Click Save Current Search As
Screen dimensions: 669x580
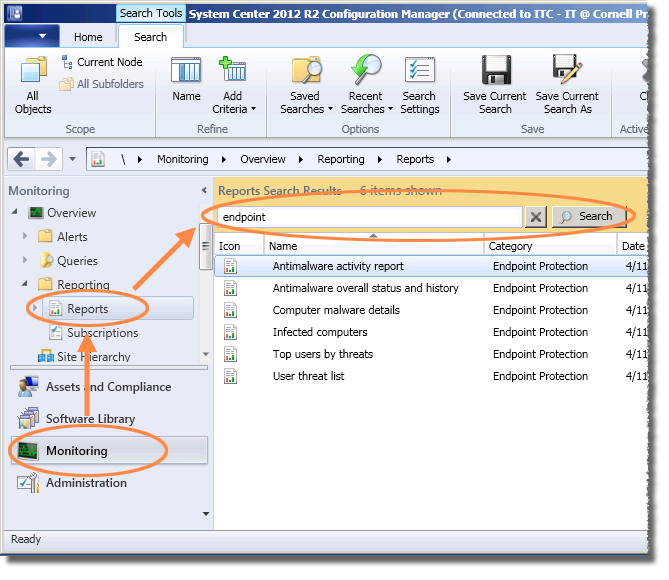(x=567, y=85)
